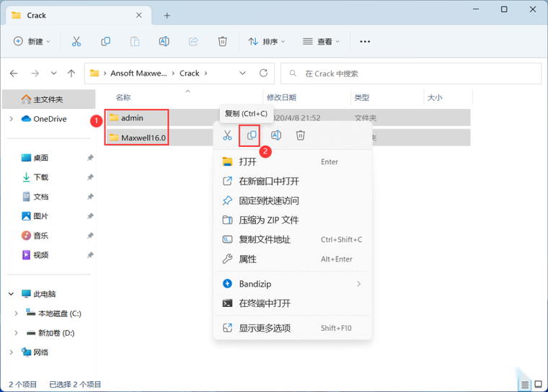
Task: Go forward with the right arrow
Action: (x=35, y=73)
